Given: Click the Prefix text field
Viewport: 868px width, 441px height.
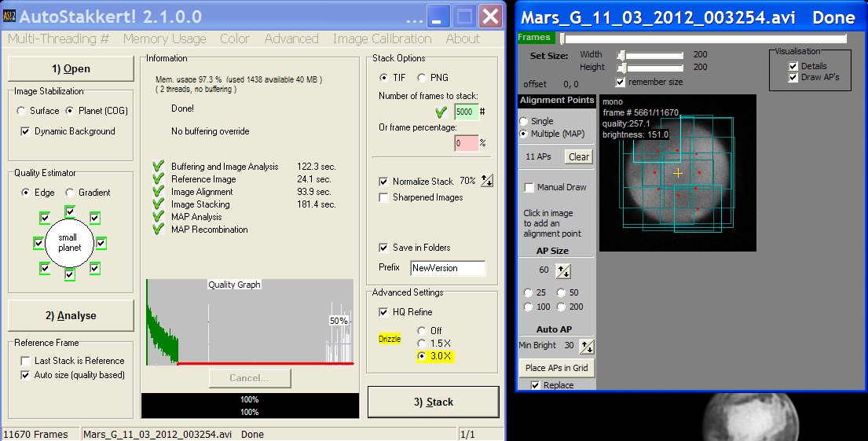Looking at the screenshot, I should pyautogui.click(x=448, y=268).
